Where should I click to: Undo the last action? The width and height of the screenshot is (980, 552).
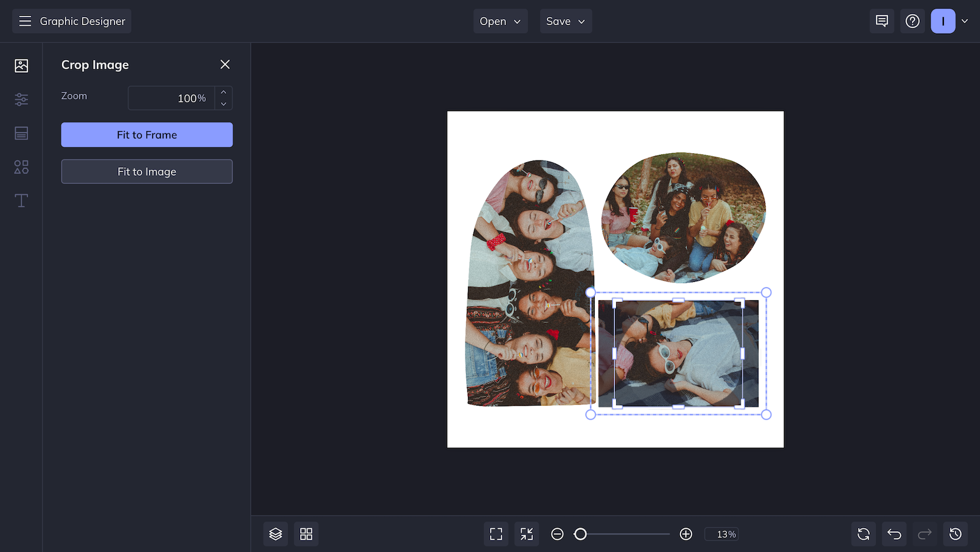click(x=894, y=534)
